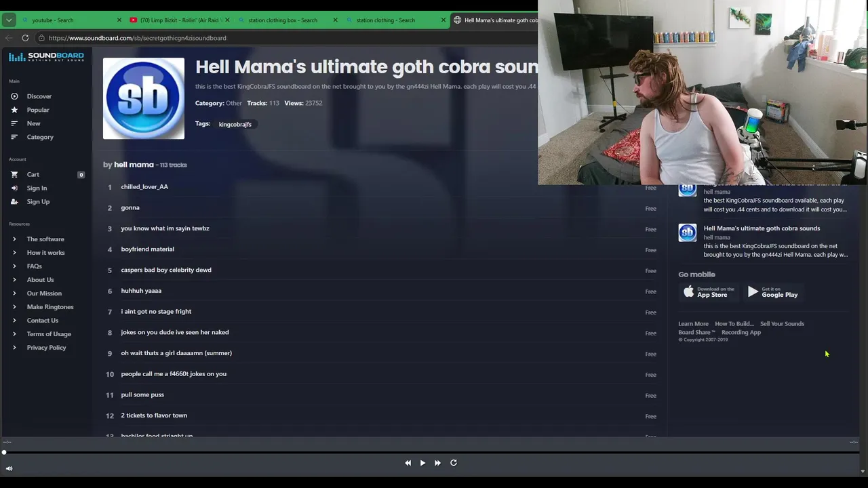
Task: Expand The software chevron
Action: pos(14,239)
